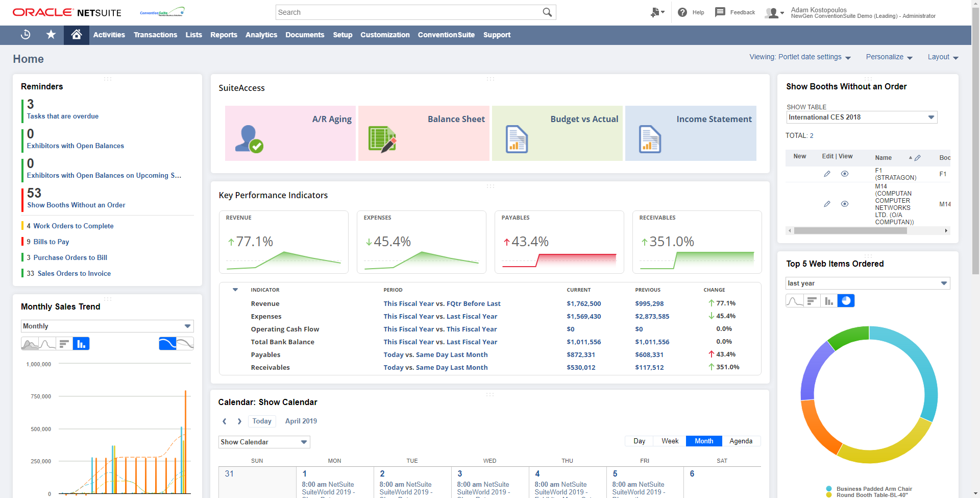Open the Recent Records clock icon
Viewport: 980px width, 498px height.
26,35
